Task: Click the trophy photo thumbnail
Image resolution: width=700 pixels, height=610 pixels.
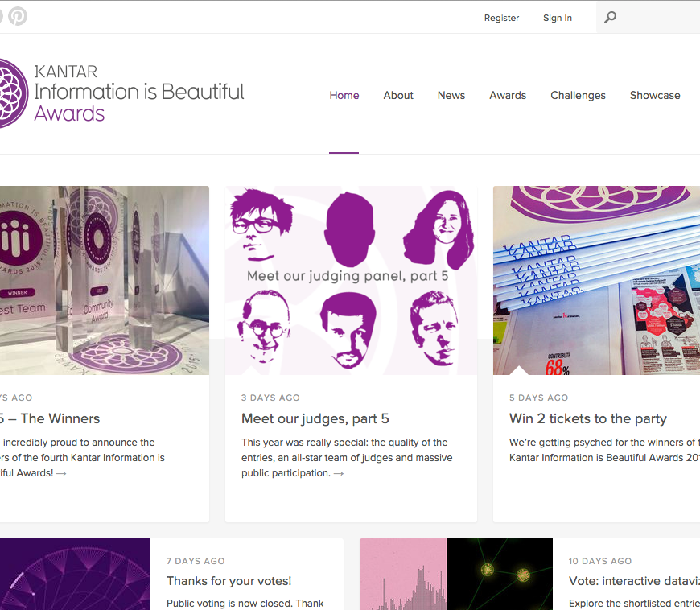Action: (x=105, y=280)
